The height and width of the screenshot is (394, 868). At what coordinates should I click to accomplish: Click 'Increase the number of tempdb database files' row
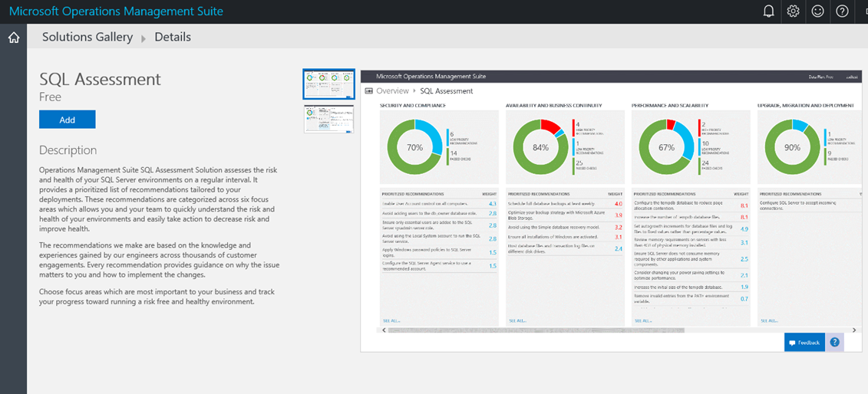click(x=691, y=217)
